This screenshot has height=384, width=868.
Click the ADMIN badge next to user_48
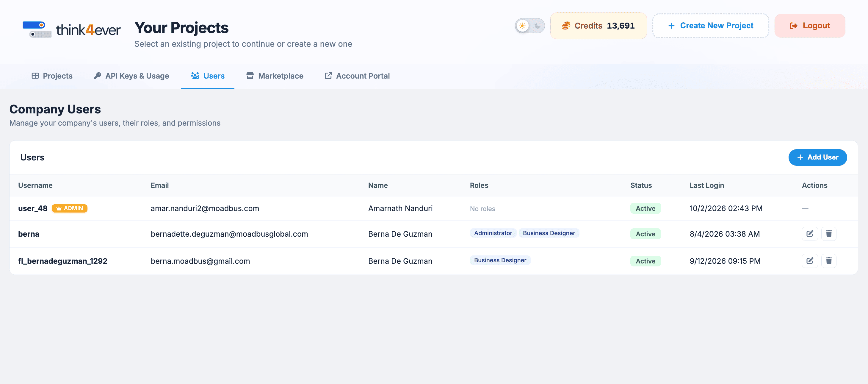coord(69,208)
